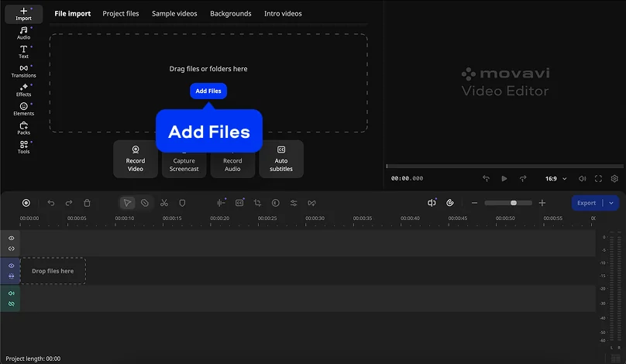This screenshot has height=364, width=626.
Task: Open preview settings gear icon
Action: pos(614,178)
